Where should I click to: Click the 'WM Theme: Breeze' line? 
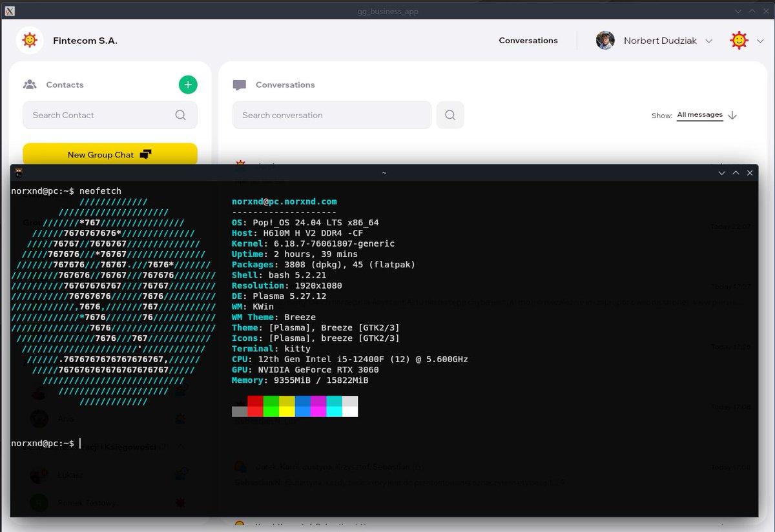point(274,317)
